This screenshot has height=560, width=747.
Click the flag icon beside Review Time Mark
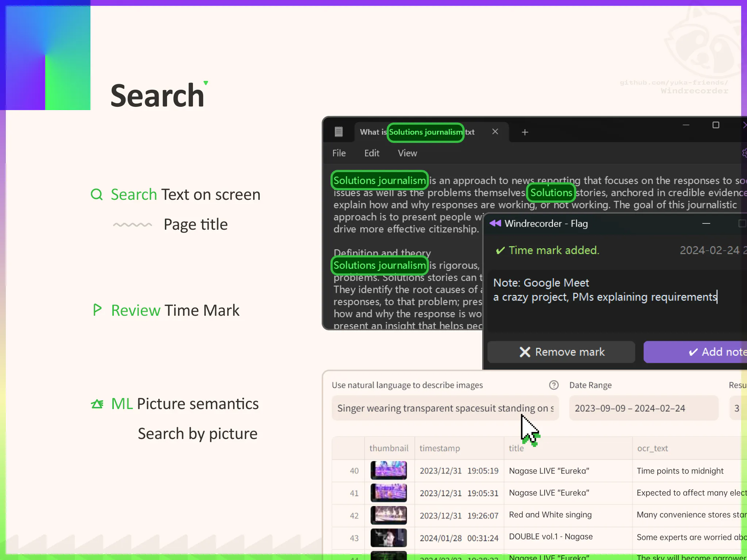(97, 310)
